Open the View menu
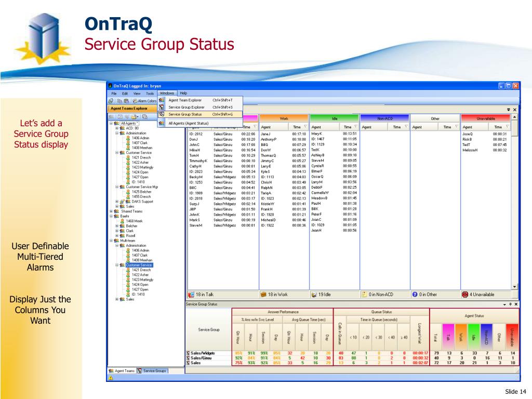532x399 pixels. click(137, 94)
